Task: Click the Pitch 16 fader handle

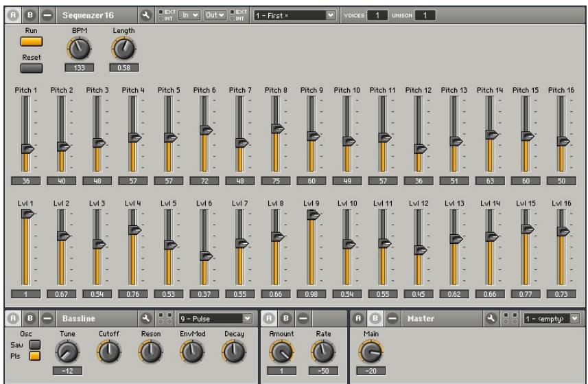Action: [563, 142]
